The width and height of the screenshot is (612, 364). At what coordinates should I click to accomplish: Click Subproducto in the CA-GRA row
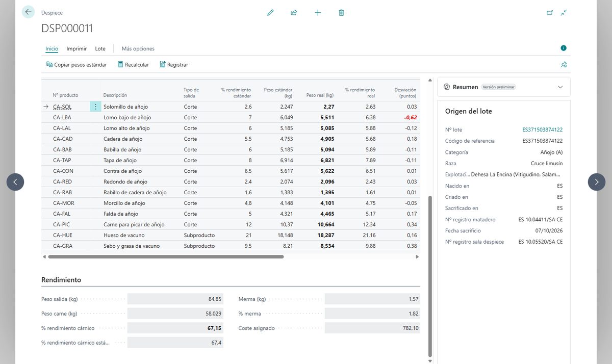(199, 246)
